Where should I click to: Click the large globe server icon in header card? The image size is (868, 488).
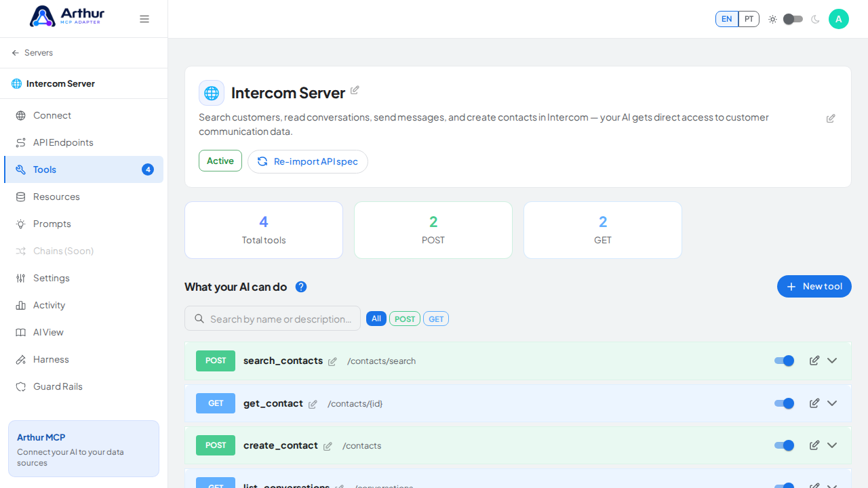[212, 93]
